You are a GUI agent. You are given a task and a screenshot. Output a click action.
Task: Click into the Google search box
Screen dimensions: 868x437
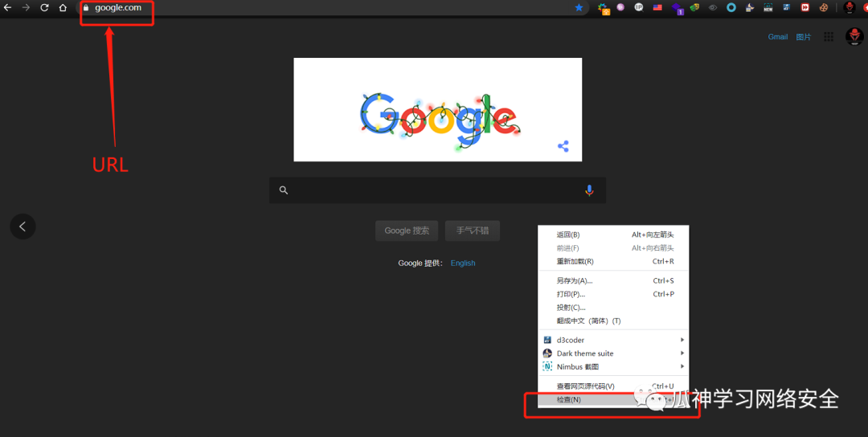(x=437, y=190)
